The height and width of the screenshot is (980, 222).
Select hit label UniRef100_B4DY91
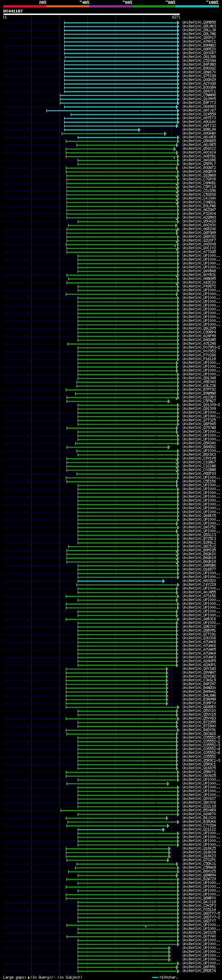coord(199,730)
